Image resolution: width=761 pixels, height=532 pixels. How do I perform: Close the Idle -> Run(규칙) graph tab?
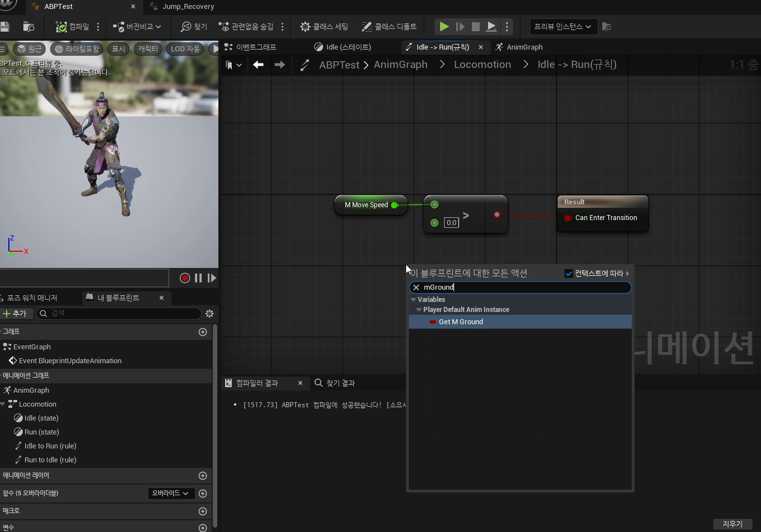[481, 47]
